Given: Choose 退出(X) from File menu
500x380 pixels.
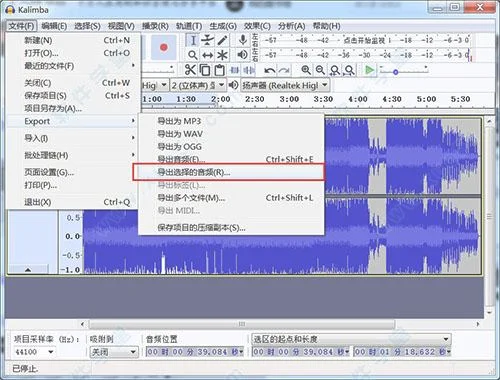Looking at the screenshot, I should 73,202.
